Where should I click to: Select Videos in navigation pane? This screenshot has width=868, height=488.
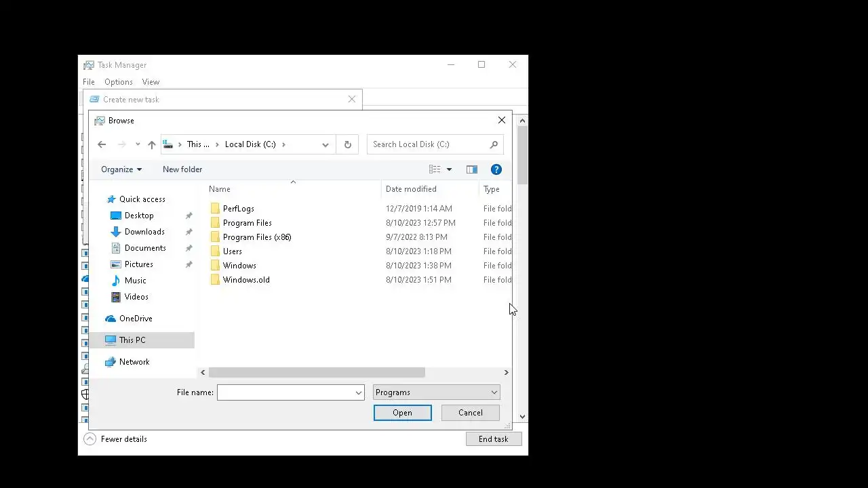[x=136, y=297]
